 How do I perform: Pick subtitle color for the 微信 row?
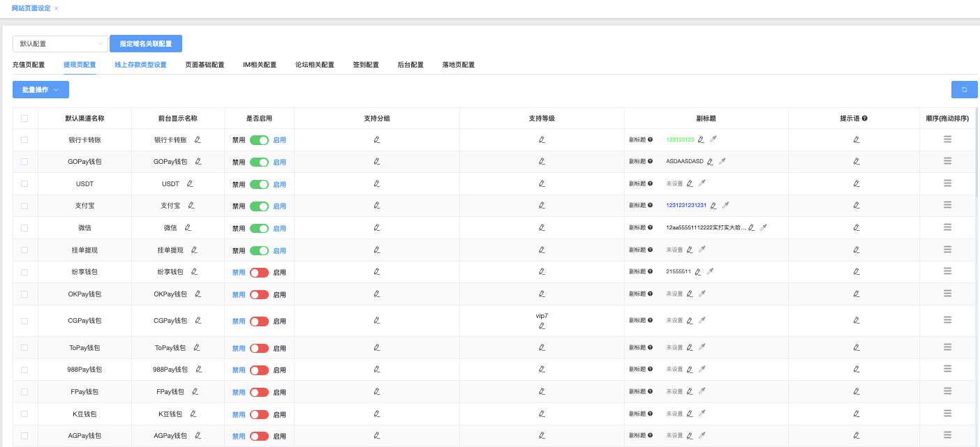[763, 227]
